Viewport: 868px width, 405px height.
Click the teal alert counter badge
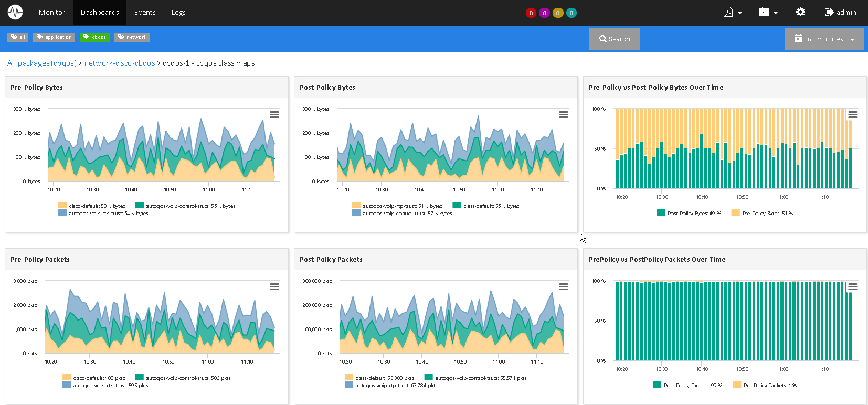click(x=571, y=13)
